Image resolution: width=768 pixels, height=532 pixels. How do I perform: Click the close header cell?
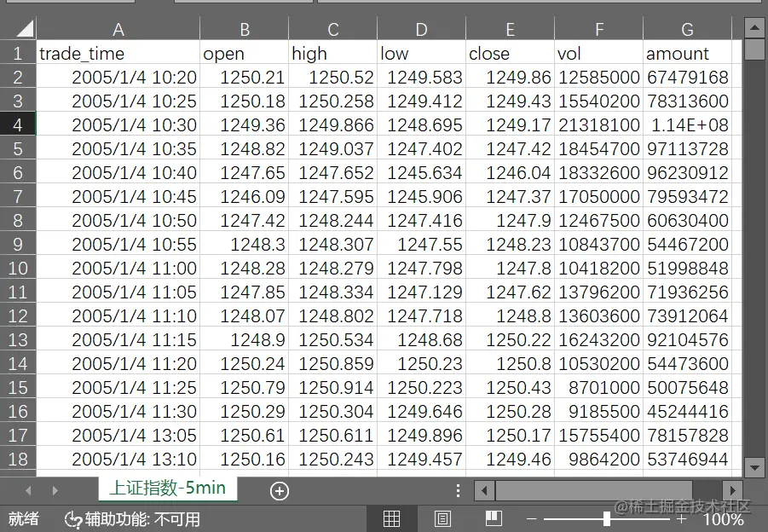[x=511, y=53]
